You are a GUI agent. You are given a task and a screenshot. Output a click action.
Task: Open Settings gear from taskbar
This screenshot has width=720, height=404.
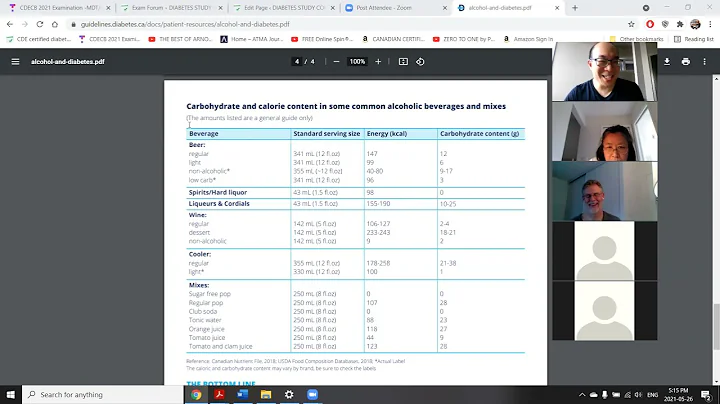point(289,394)
